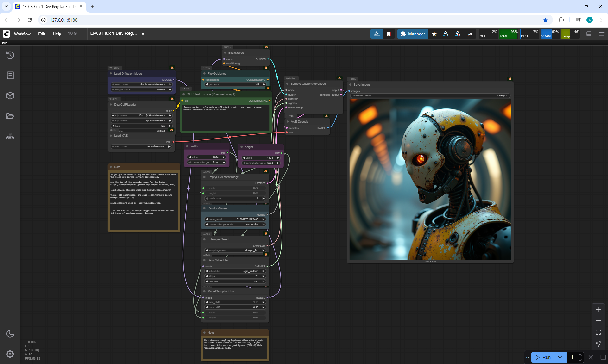Screen dimensions: 608x364
Task: Open the queue history sidebar icon
Action: (x=10, y=55)
